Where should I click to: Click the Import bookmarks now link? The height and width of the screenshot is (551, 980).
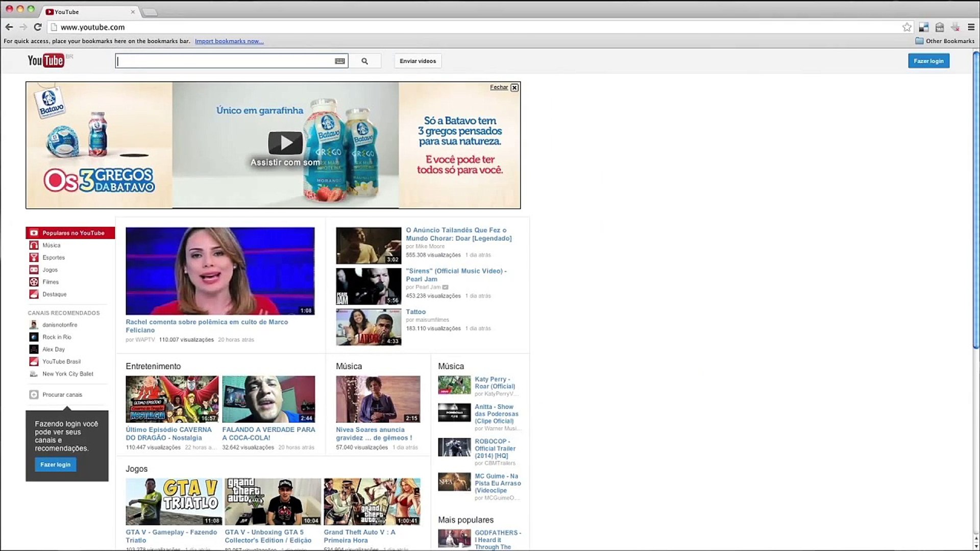[x=229, y=41]
